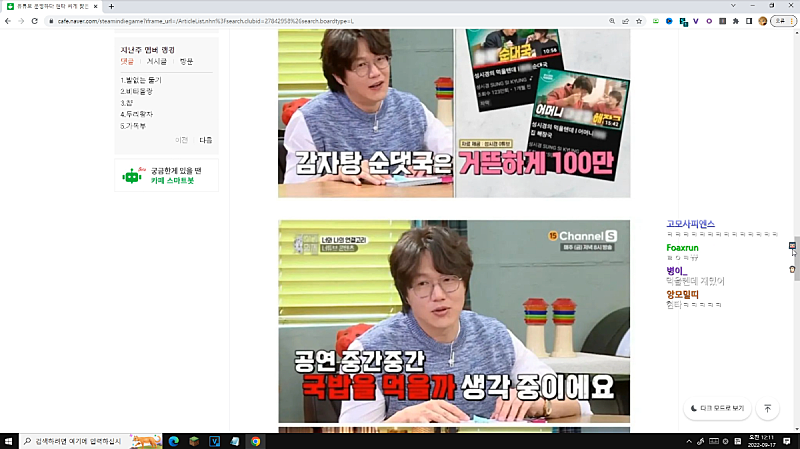Click chat username 고모사피엔스

coord(690,223)
